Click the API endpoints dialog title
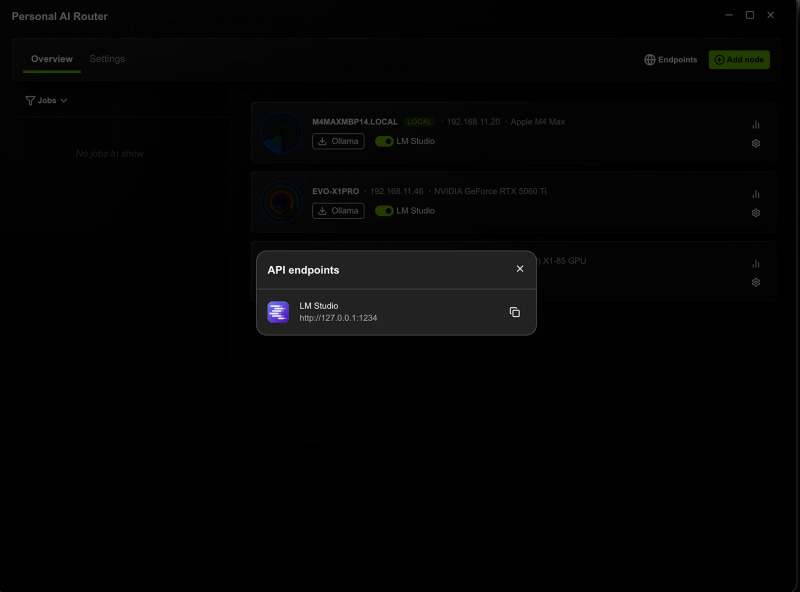The height and width of the screenshot is (592, 800). pyautogui.click(x=303, y=270)
